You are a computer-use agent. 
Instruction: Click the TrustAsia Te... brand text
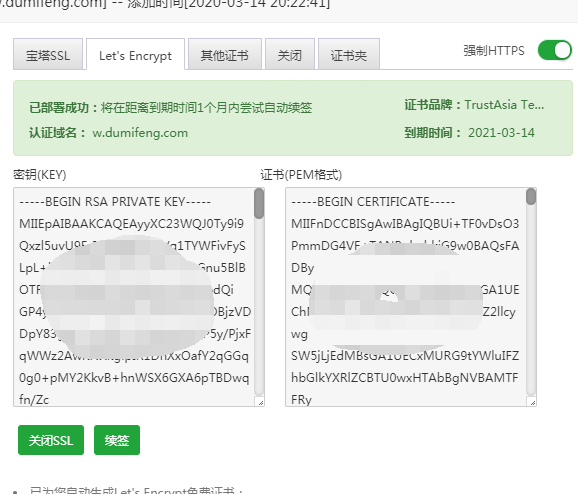point(504,105)
